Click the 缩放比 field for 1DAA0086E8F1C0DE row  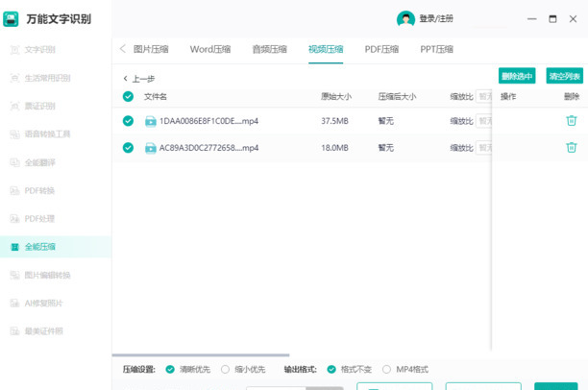pyautogui.click(x=483, y=121)
